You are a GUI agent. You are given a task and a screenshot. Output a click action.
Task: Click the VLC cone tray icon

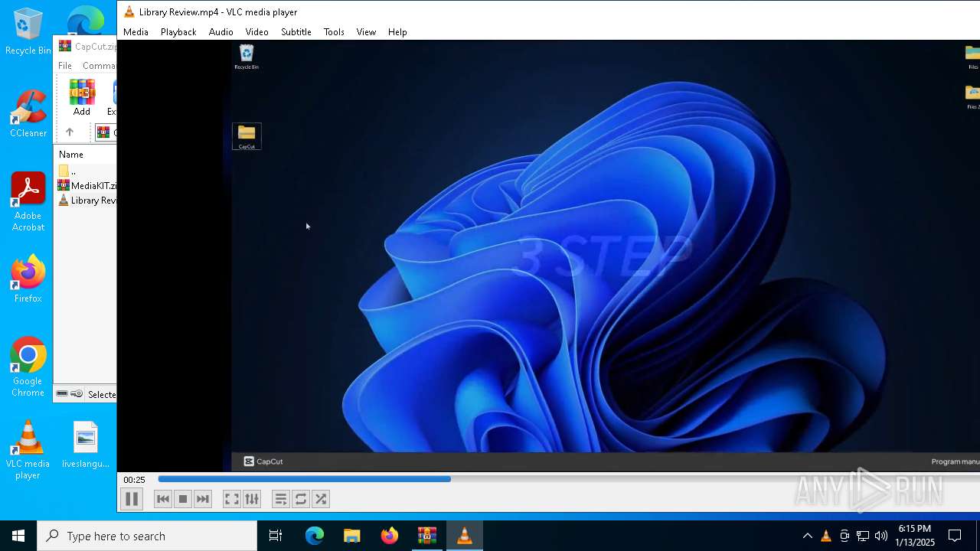click(826, 536)
